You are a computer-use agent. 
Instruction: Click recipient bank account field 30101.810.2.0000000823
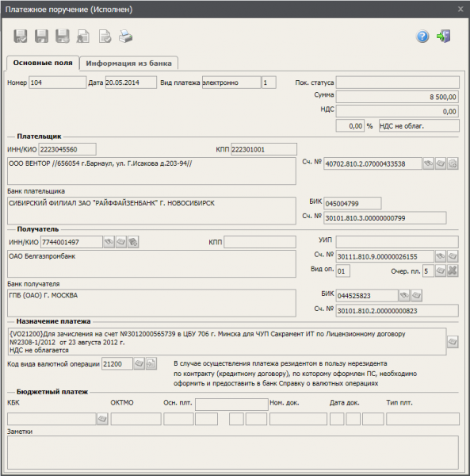click(x=397, y=310)
